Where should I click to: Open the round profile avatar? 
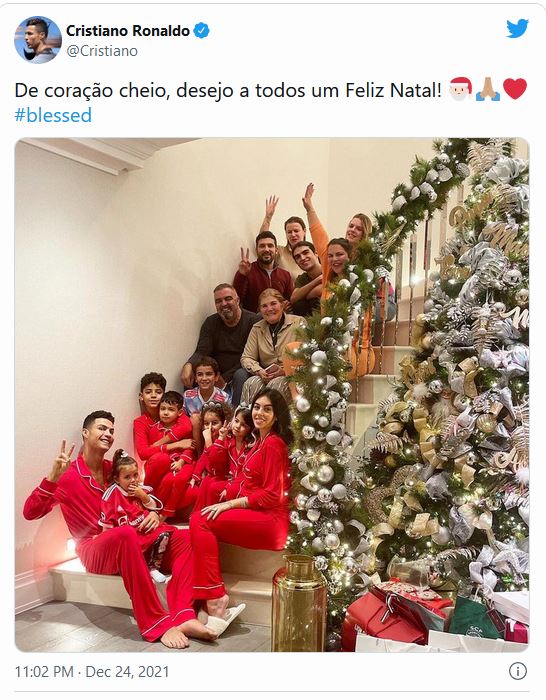click(38, 40)
